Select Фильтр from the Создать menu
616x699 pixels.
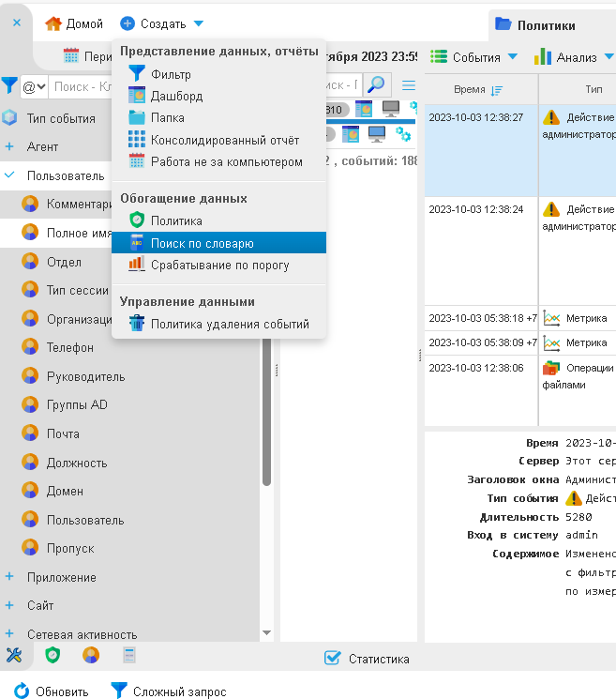coord(170,74)
